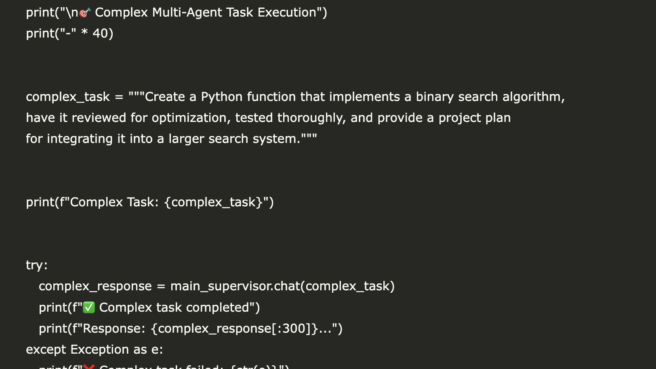Click the complex_response variable assignment

click(95, 286)
